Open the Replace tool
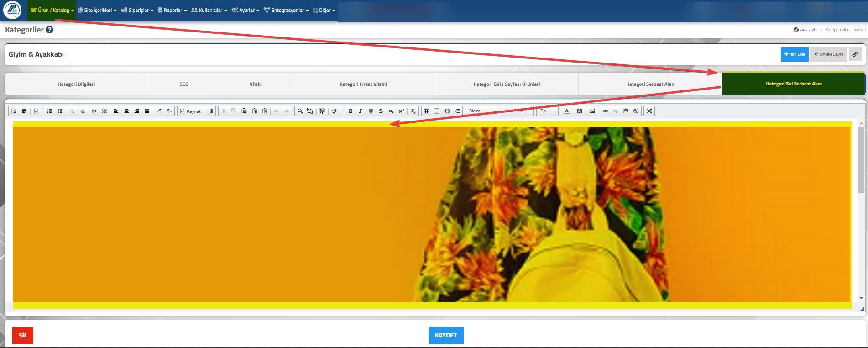The height and width of the screenshot is (348, 868). pyautogui.click(x=310, y=111)
